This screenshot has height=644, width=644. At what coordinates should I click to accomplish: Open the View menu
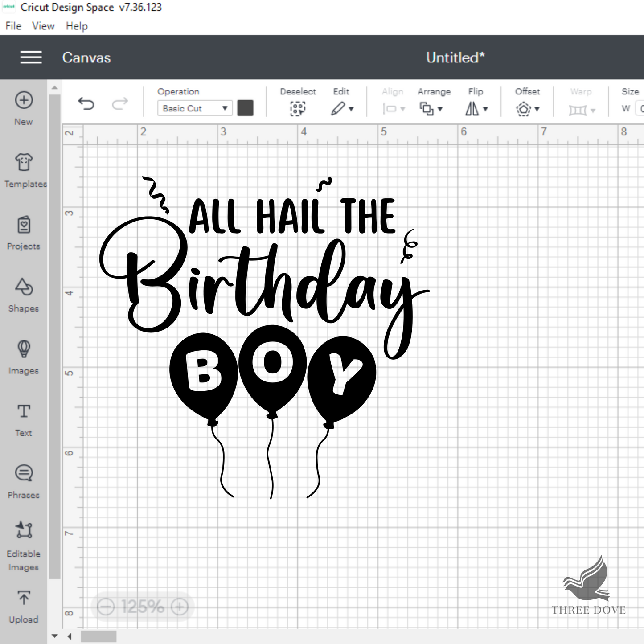[43, 26]
